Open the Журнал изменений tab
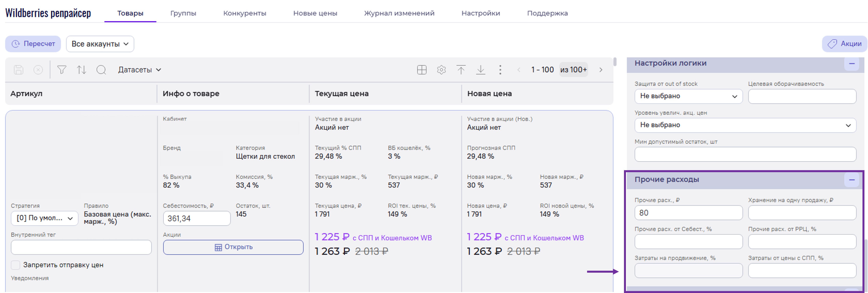868x293 pixels. tap(399, 13)
